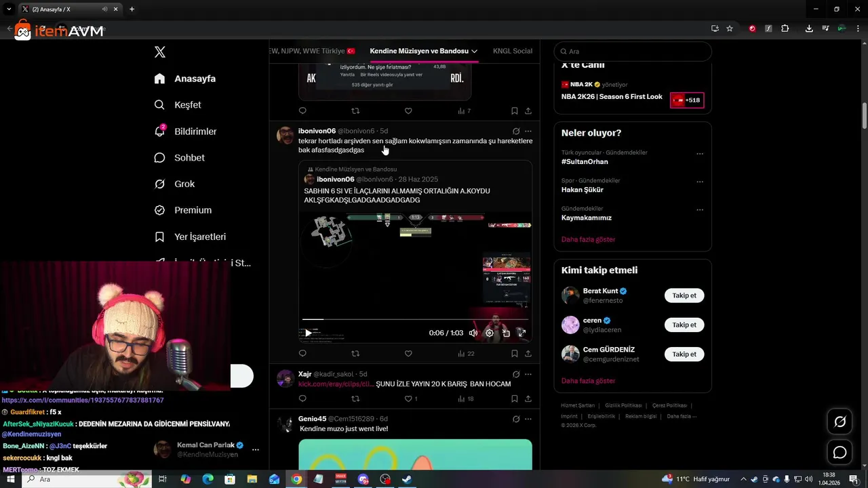Open Premium page in the sidebar

coord(183,210)
